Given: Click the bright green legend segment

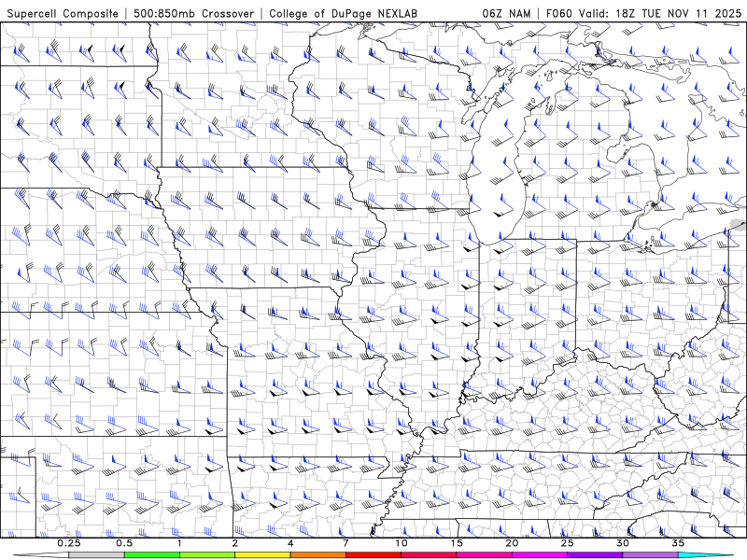Looking at the screenshot, I should coord(152,555).
